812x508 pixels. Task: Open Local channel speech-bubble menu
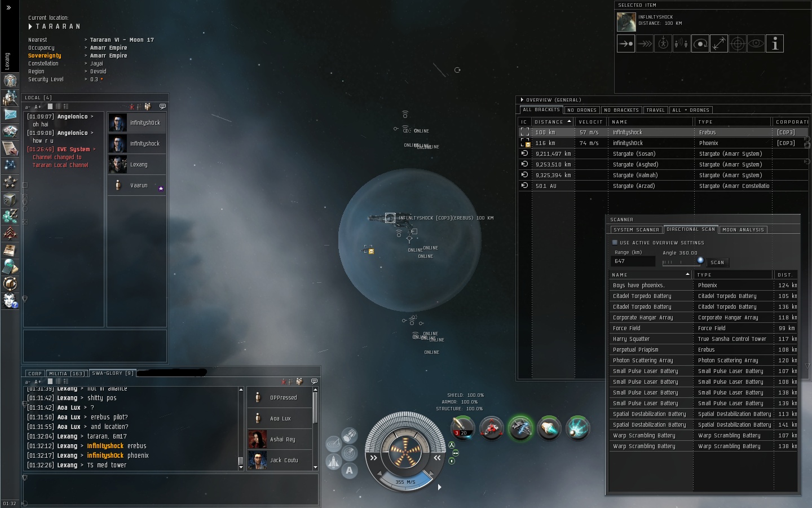click(162, 106)
